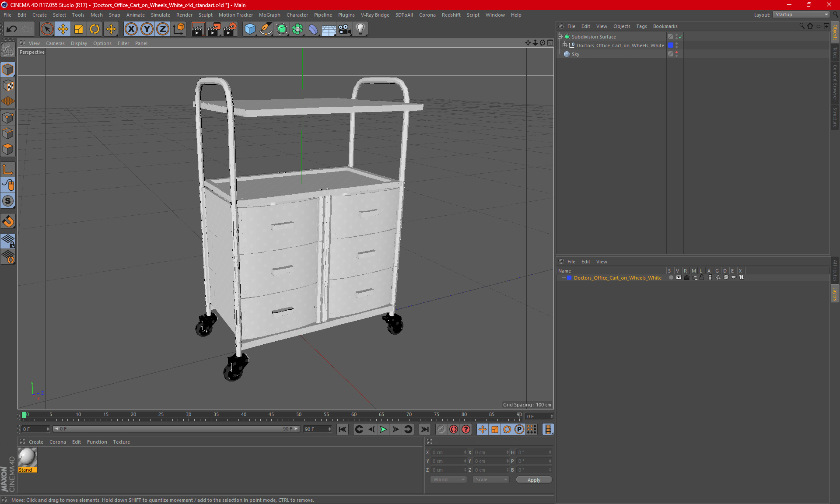The image size is (840, 504).
Task: Add a Light object
Action: 360,29
